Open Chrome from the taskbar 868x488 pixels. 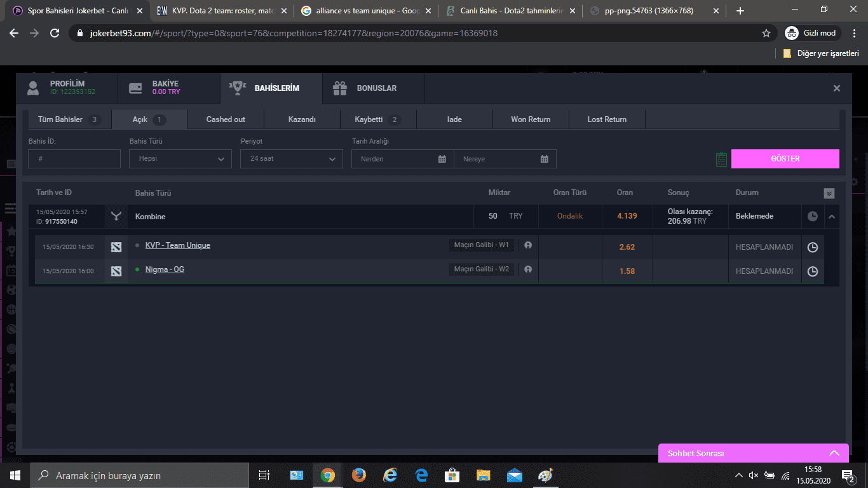coord(328,475)
